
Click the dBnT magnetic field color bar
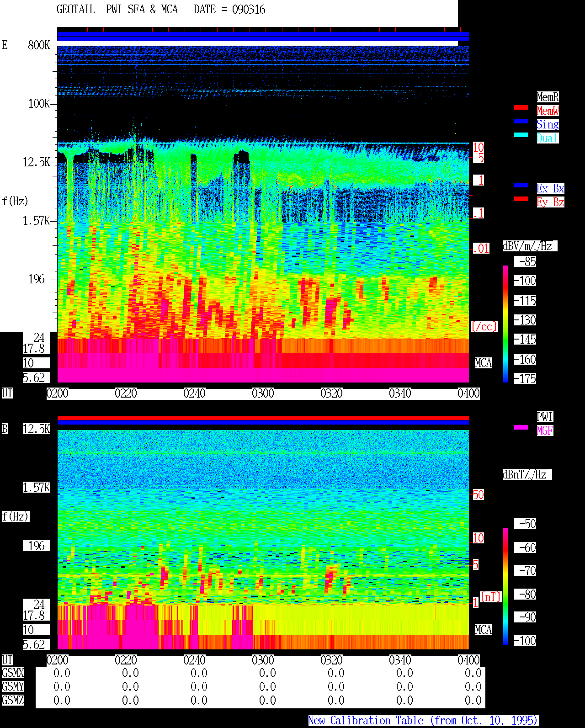pyautogui.click(x=505, y=586)
